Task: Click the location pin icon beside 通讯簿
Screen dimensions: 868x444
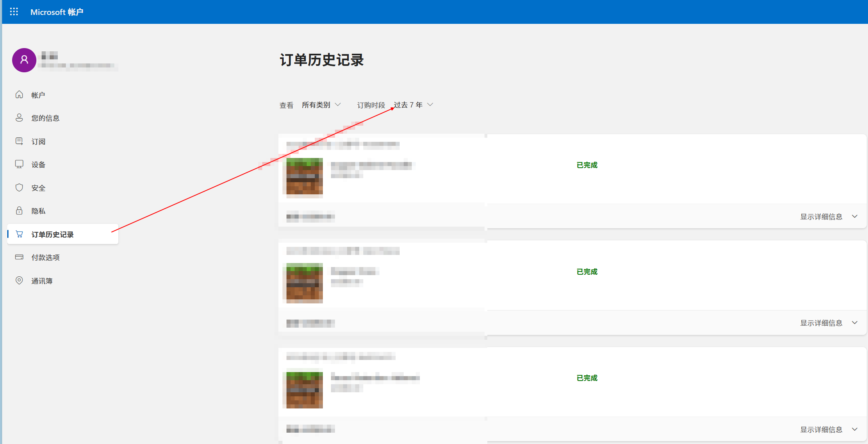Action: click(19, 280)
